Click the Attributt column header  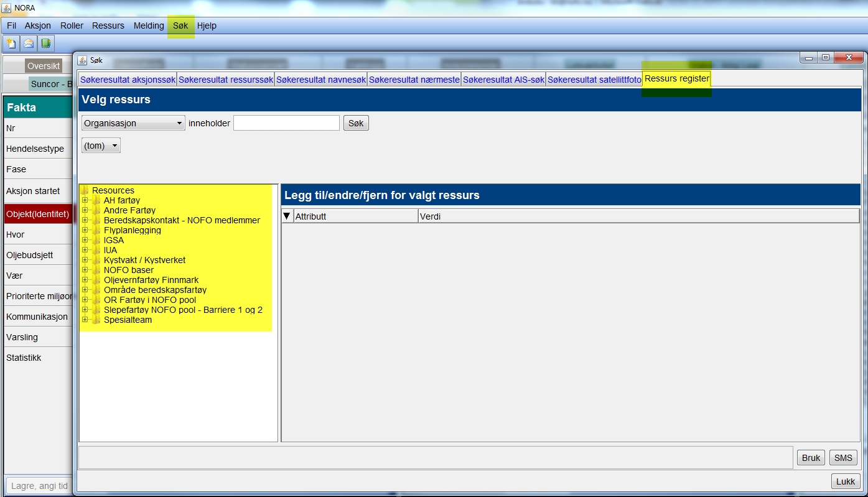pos(355,216)
